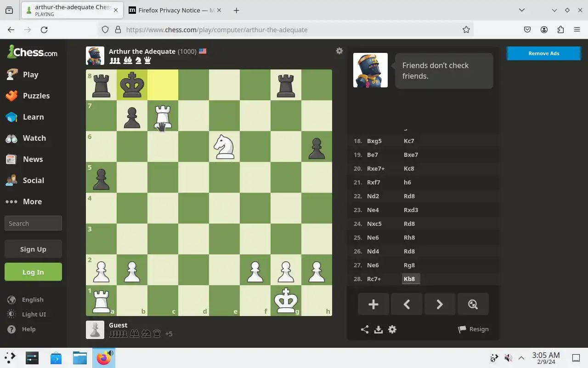Show site information padlock
Image resolution: width=588 pixels, height=368 pixels.
pyautogui.click(x=118, y=29)
